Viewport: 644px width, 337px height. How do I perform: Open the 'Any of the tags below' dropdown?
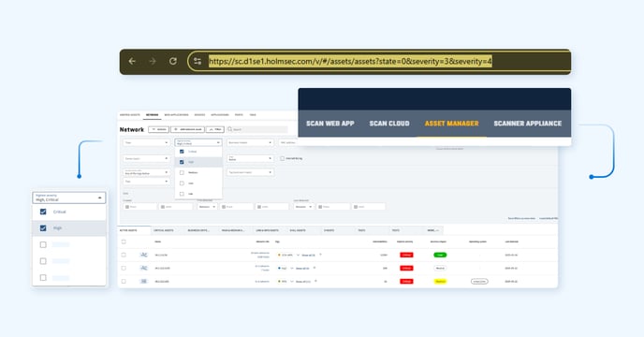[146, 172]
